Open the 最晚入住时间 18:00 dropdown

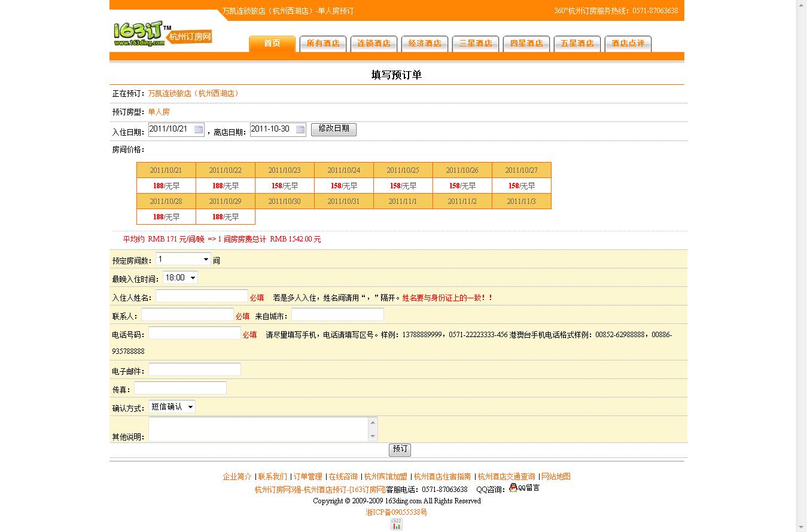[x=180, y=278]
